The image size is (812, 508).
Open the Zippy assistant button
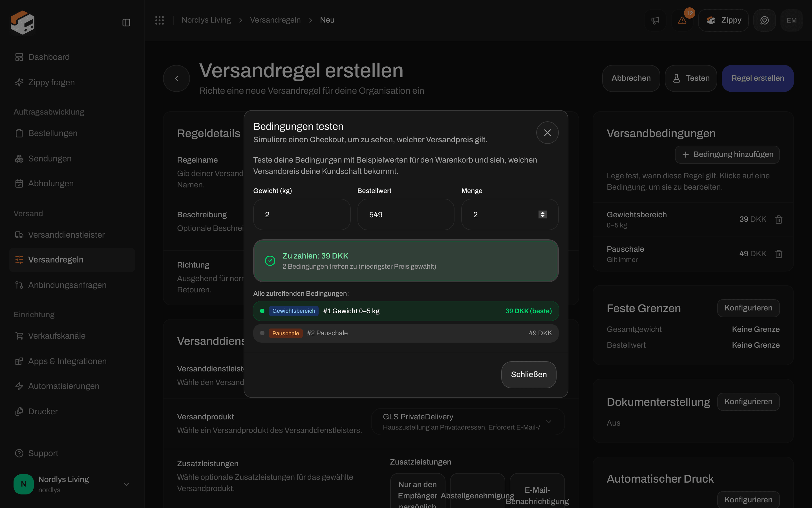pos(723,20)
